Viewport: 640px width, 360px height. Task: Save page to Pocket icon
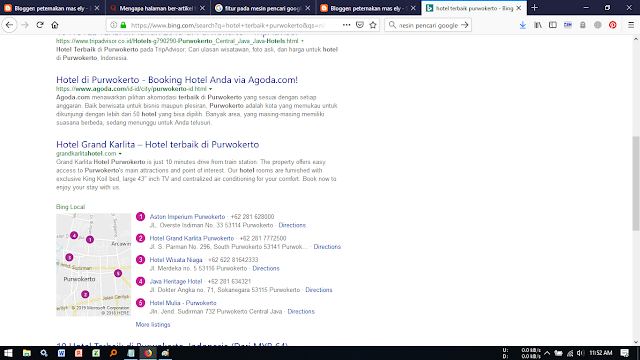click(360, 25)
